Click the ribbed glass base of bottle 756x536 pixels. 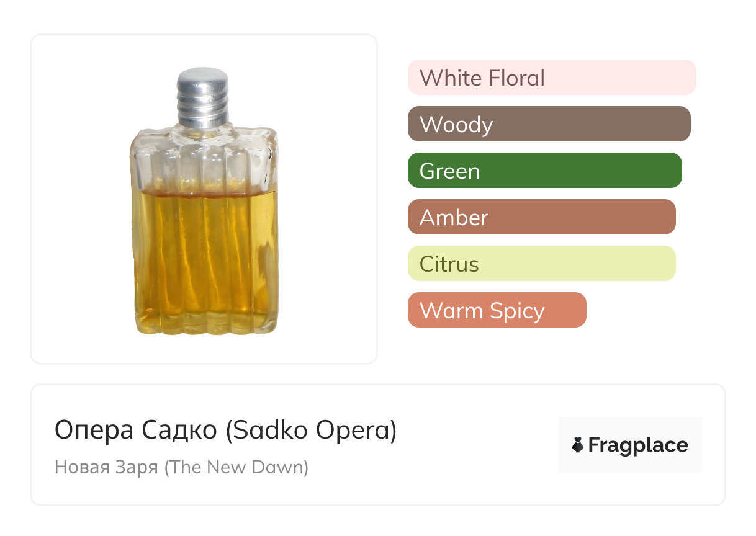(206, 324)
